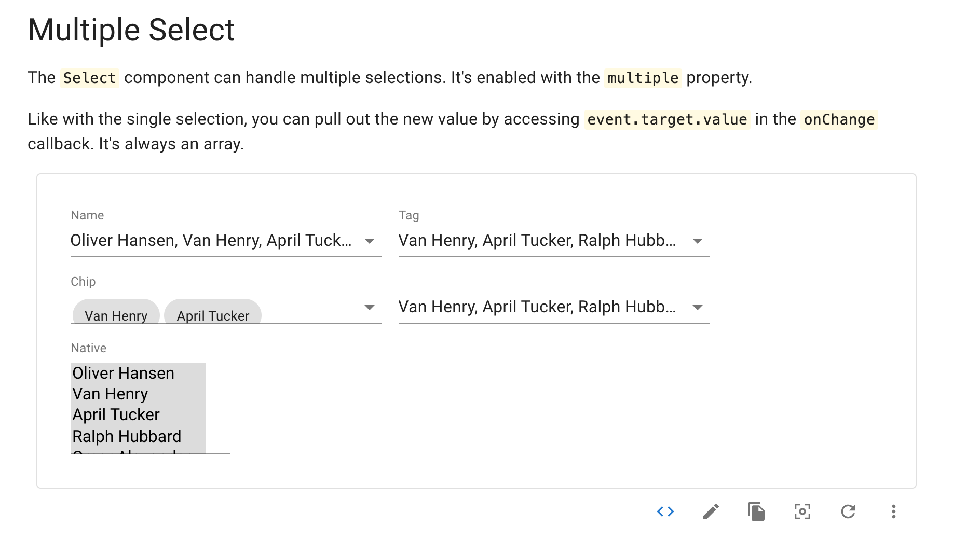The width and height of the screenshot is (980, 553).
Task: Deselect Van Henry in the Native list
Action: coord(110,394)
